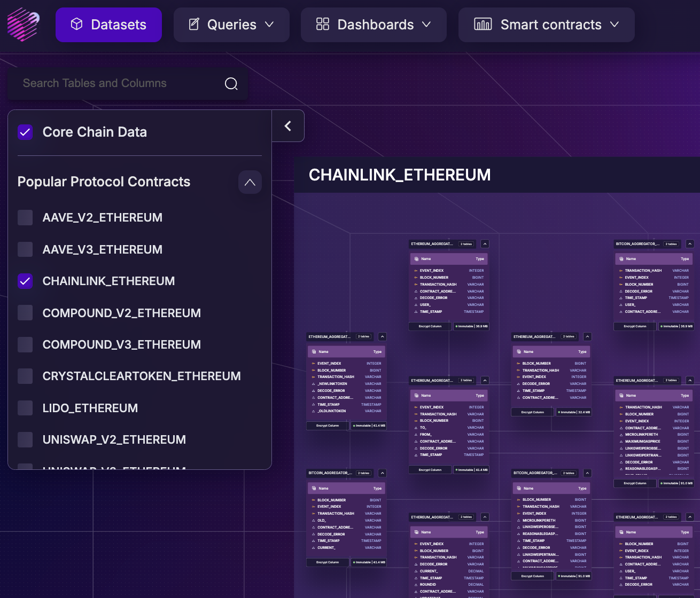700x598 pixels.
Task: Check the AAVE_V2_ETHEREUM checkbox
Action: coord(25,217)
